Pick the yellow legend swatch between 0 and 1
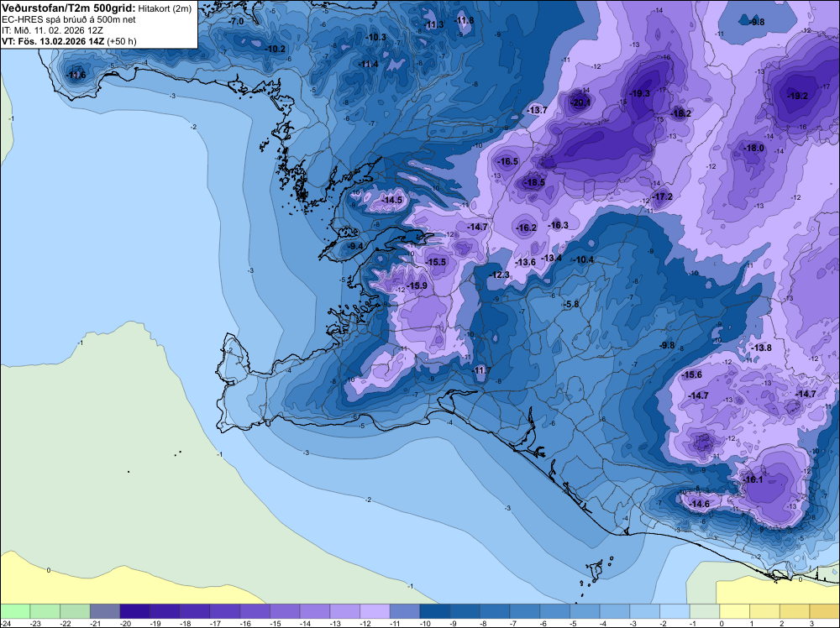This screenshot has width=840, height=628. 735,611
